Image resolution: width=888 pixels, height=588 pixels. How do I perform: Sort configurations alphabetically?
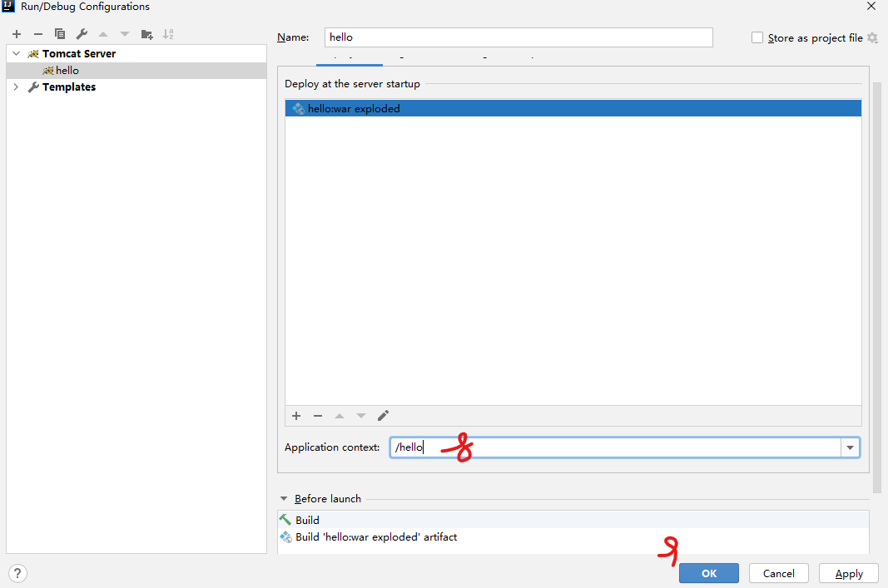pos(168,34)
